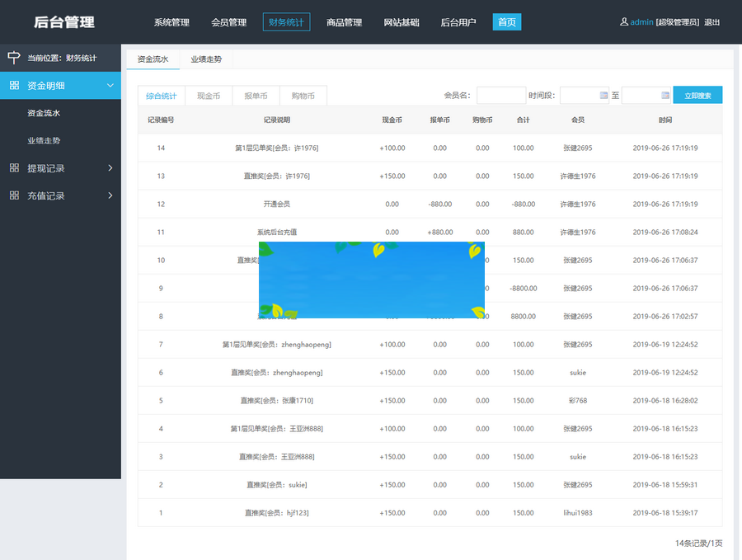Select 业绩走势 in the left sidebar
742x560 pixels.
point(44,140)
